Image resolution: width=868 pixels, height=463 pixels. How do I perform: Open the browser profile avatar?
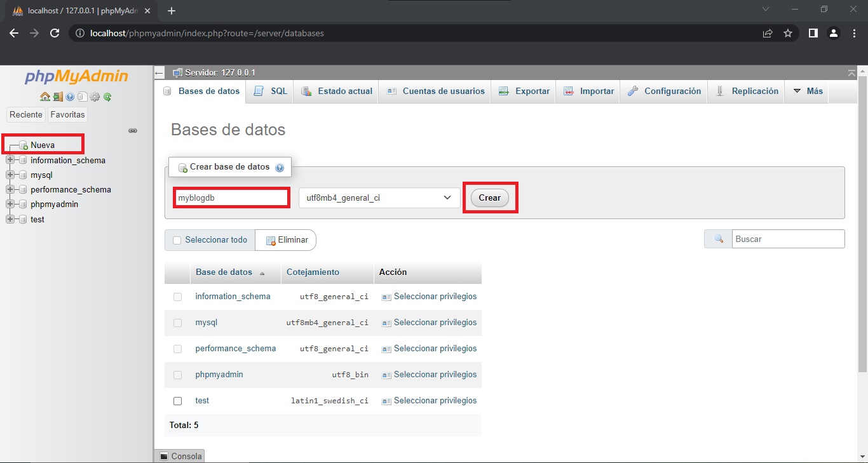point(834,33)
